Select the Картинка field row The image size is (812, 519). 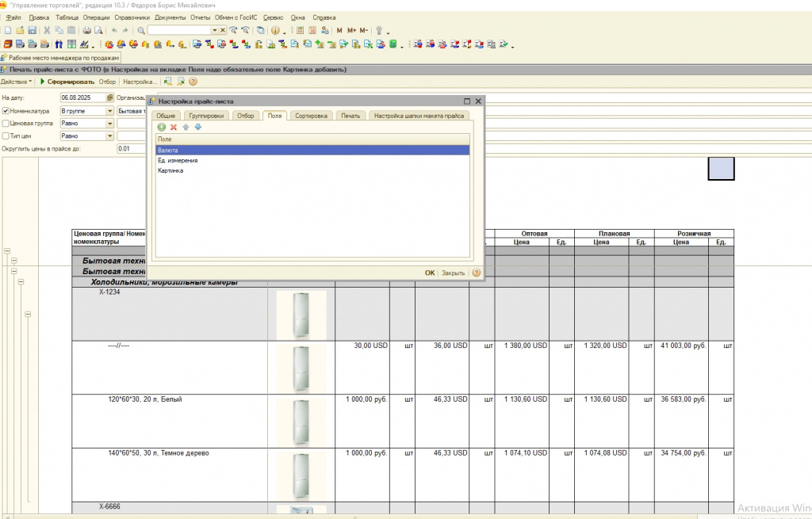click(170, 170)
